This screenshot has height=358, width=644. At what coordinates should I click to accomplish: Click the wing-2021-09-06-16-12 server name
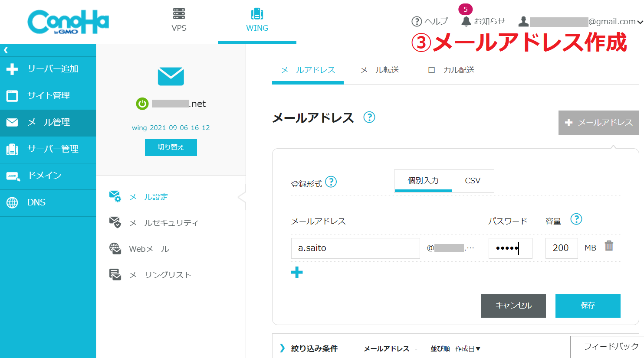171,128
